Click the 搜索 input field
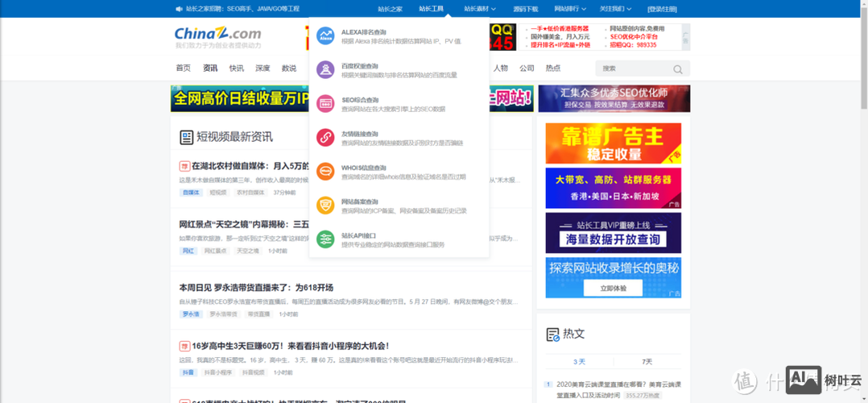 pyautogui.click(x=635, y=69)
